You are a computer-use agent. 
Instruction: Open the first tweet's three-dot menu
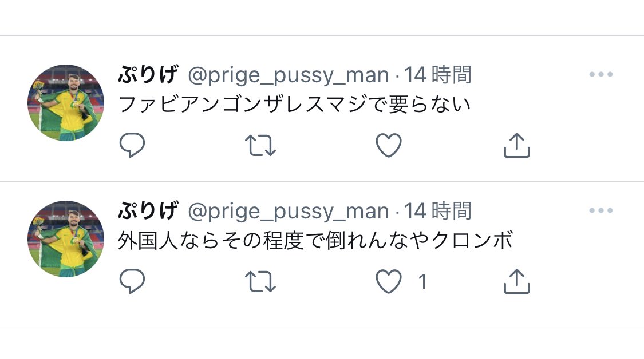tap(601, 74)
